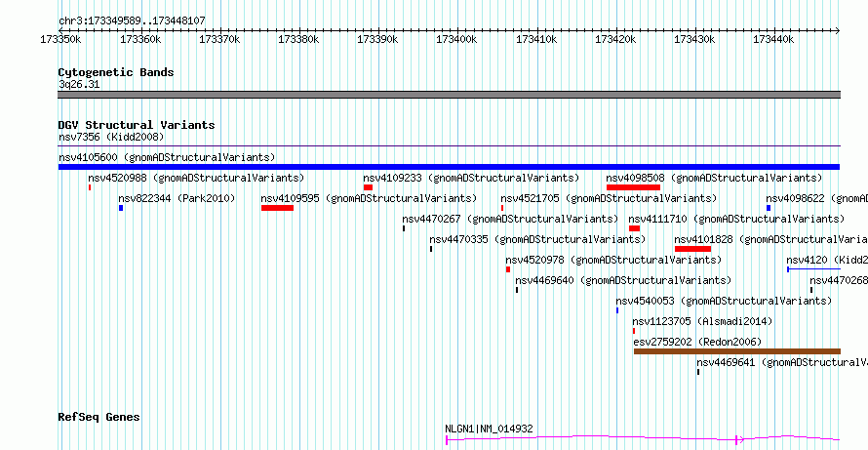This screenshot has height=450, width=868.
Task: Click the nsv4469640 variant label
Action: pyautogui.click(x=623, y=280)
